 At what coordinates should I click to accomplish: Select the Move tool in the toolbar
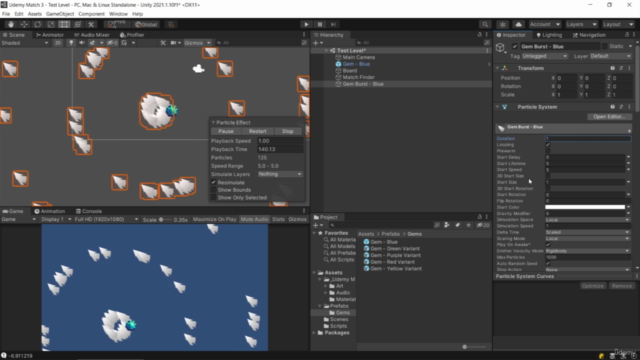(x=24, y=24)
